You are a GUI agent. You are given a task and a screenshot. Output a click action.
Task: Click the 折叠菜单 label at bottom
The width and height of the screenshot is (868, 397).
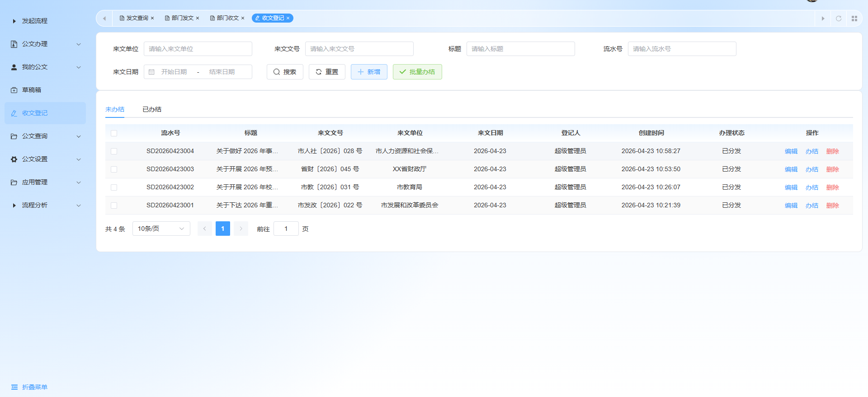tap(35, 387)
